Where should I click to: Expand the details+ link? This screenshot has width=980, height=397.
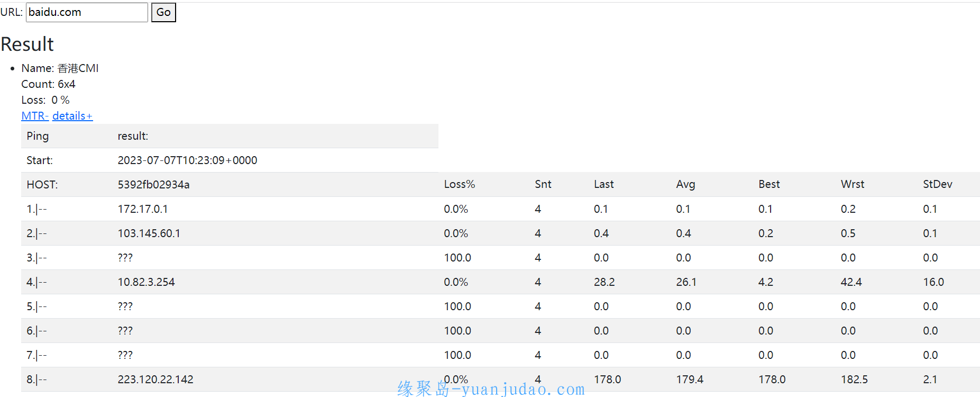pyautogui.click(x=72, y=116)
